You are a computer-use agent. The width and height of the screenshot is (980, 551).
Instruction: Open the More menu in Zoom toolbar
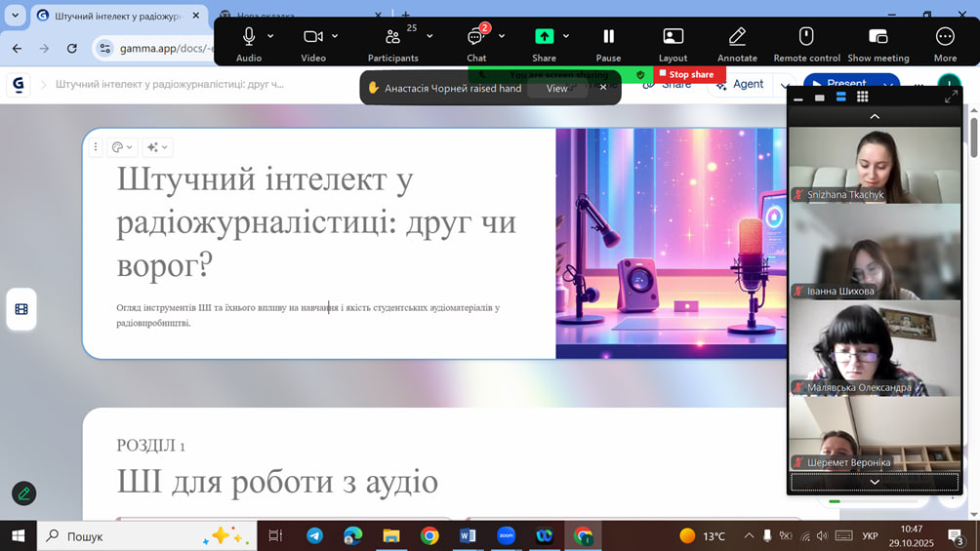(x=944, y=37)
